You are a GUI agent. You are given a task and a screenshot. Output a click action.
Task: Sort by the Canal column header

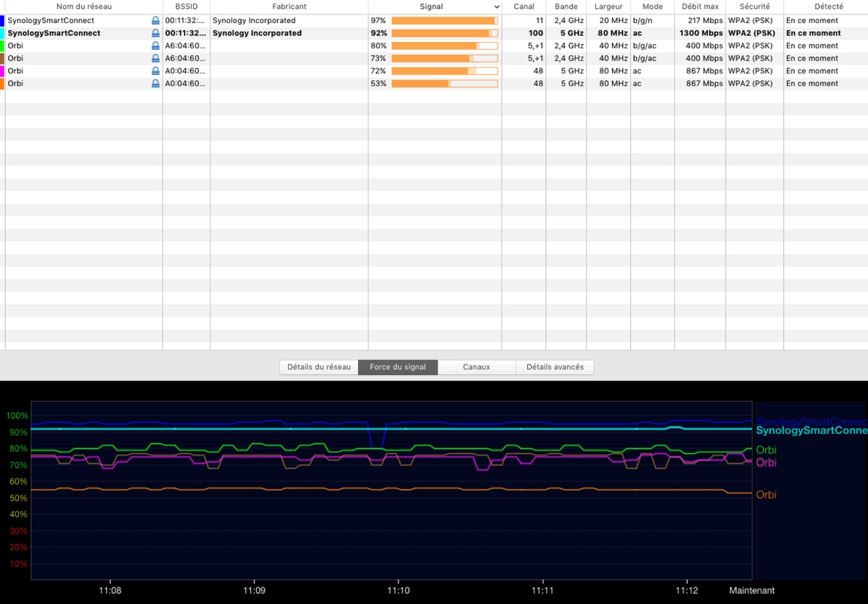524,7
